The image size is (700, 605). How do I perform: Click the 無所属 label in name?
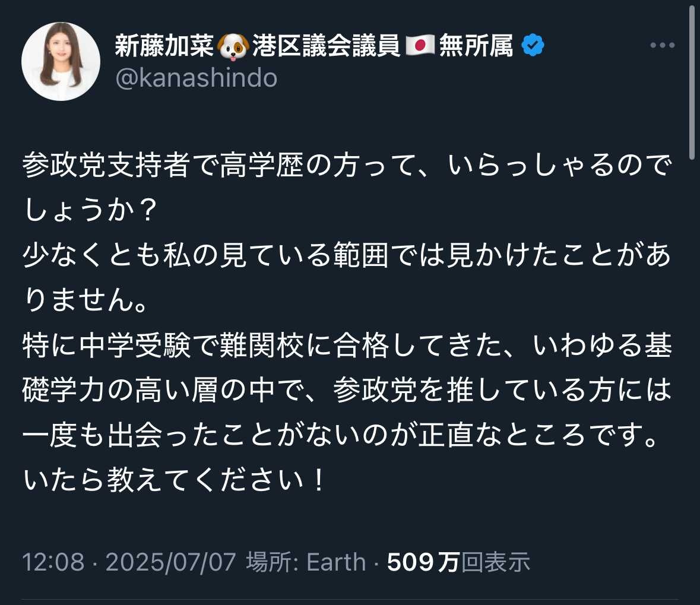[476, 46]
